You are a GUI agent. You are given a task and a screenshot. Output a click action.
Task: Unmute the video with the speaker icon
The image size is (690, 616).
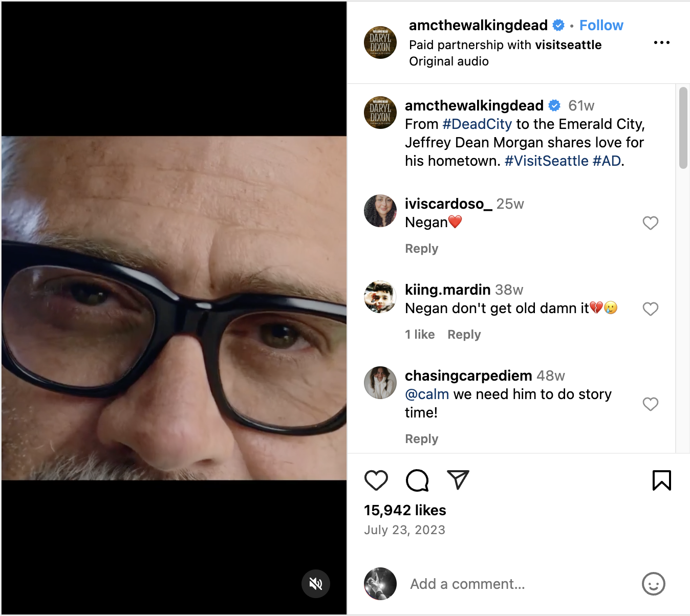[x=316, y=584]
